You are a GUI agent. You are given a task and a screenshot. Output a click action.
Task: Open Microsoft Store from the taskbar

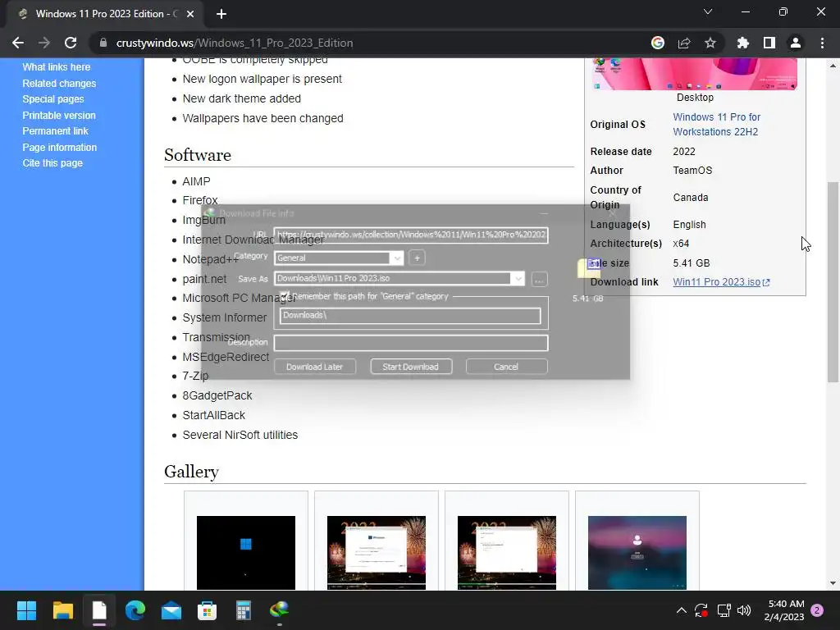coord(208,610)
